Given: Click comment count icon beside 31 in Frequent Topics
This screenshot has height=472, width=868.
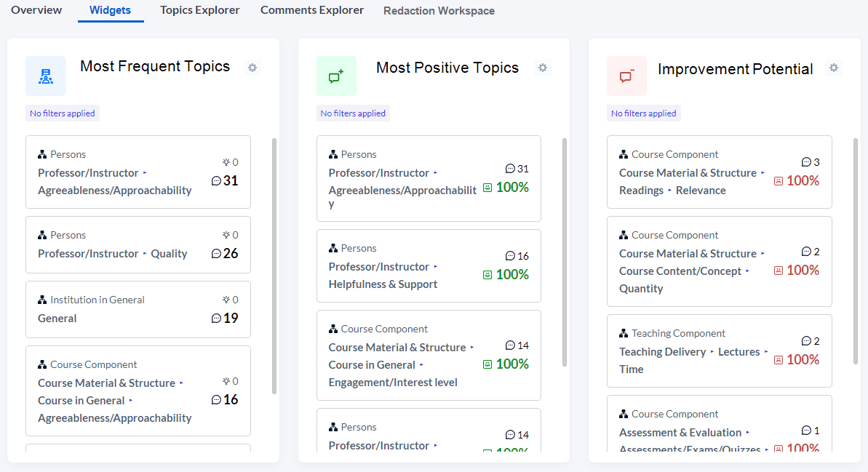Looking at the screenshot, I should point(216,181).
